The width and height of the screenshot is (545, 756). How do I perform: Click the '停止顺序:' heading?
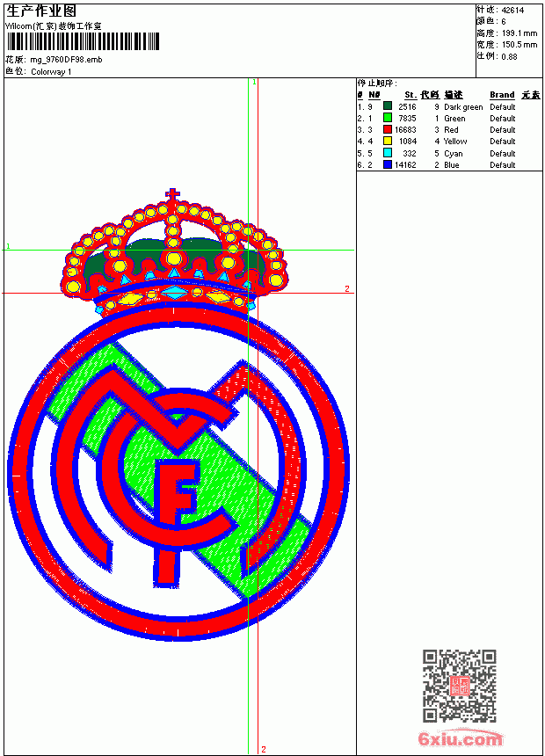[x=377, y=83]
